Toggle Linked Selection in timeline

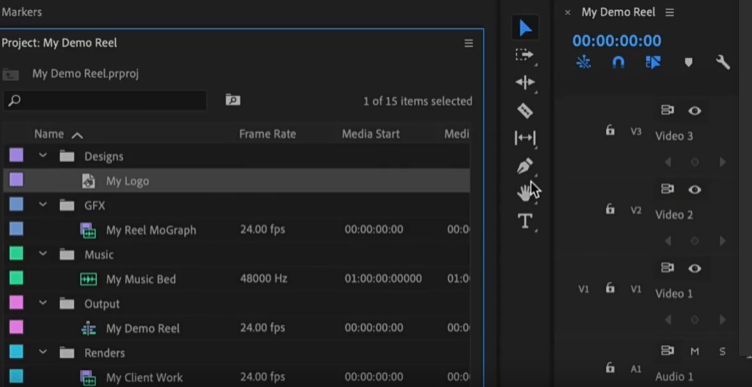click(x=653, y=62)
